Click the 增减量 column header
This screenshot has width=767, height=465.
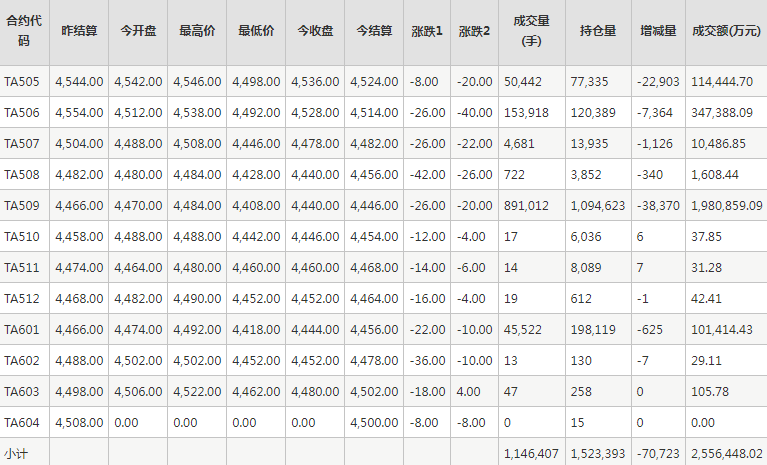pos(658,31)
